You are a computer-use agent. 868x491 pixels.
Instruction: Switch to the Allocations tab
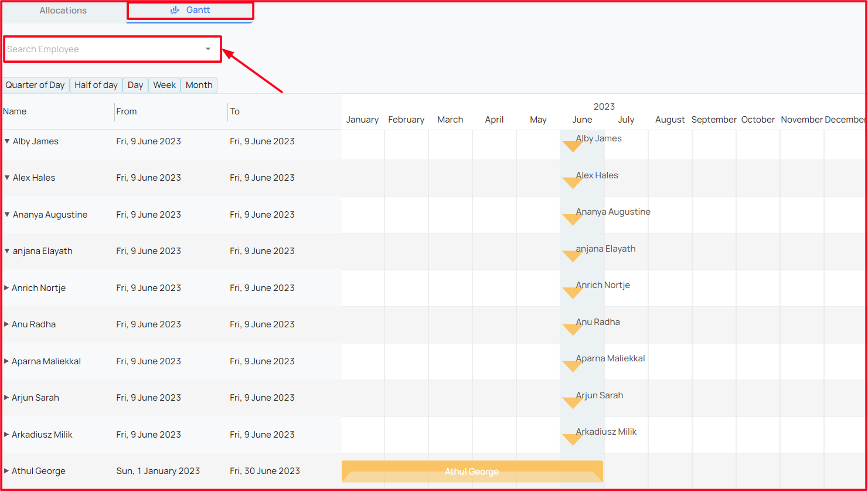tap(63, 11)
